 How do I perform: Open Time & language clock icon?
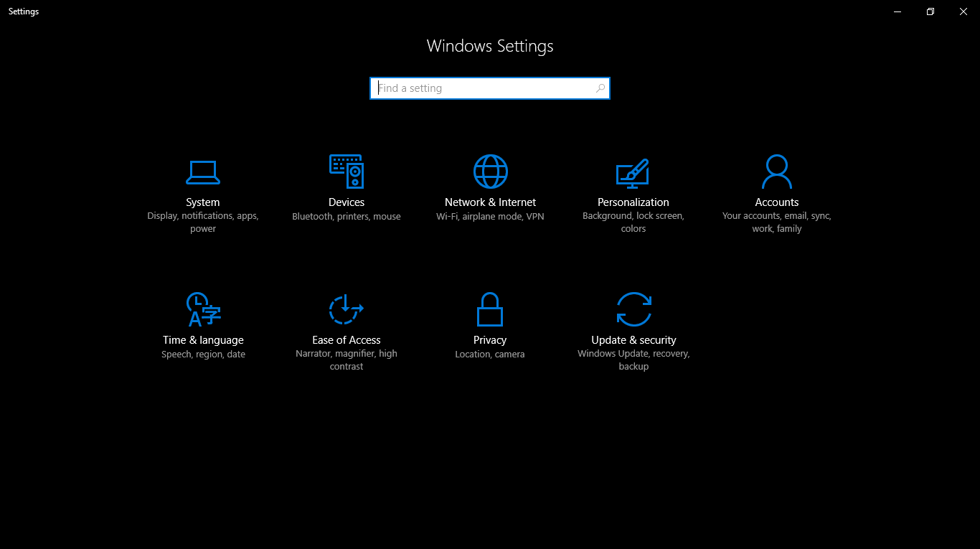(203, 309)
